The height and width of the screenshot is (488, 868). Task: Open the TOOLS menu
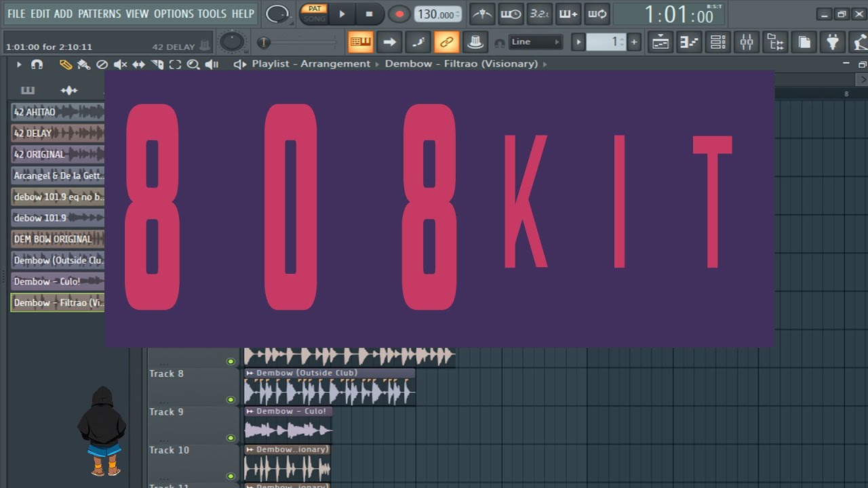(x=212, y=14)
